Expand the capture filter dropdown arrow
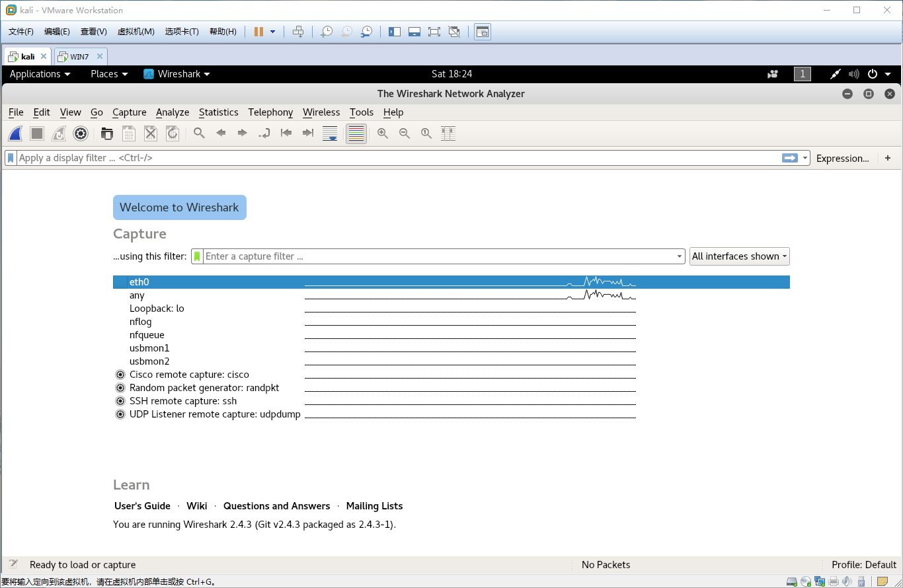This screenshot has height=588, width=903. tap(680, 256)
